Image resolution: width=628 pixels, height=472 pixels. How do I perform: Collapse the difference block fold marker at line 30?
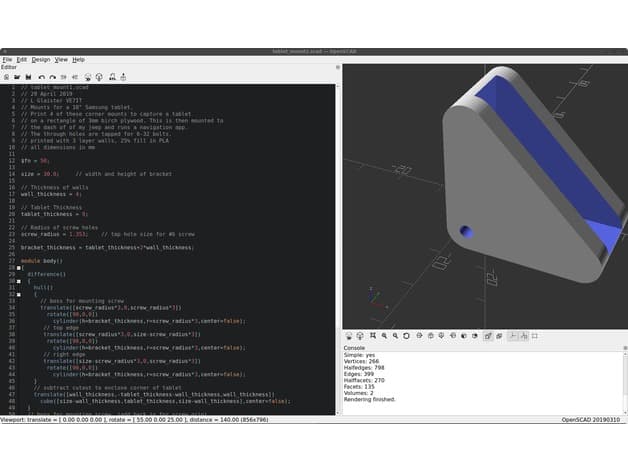coord(18,281)
